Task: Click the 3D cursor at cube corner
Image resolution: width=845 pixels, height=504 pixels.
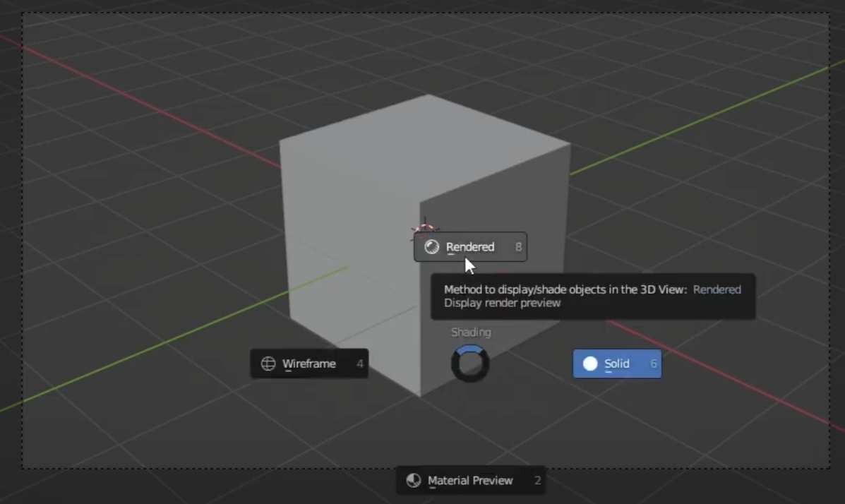Action: [425, 229]
